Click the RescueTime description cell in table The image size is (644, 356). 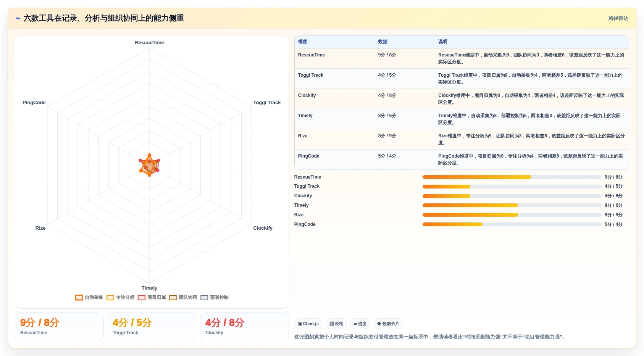531,58
